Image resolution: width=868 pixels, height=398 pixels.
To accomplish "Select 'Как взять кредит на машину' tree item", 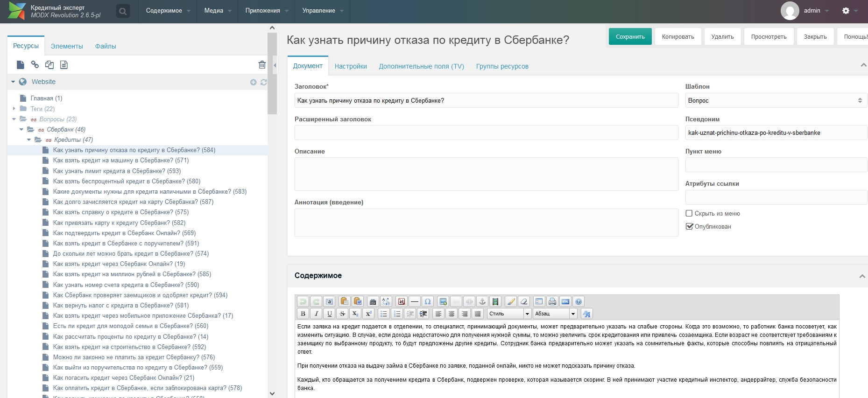I will (x=121, y=161).
